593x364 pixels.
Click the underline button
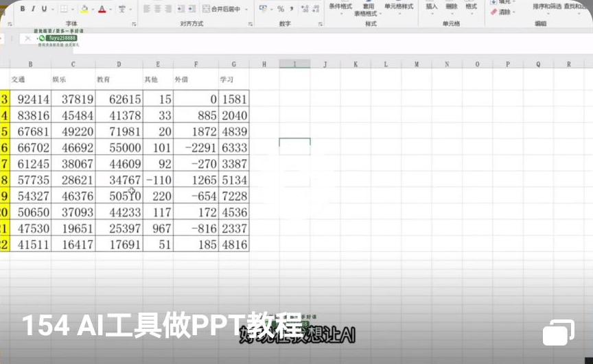tap(45, 9)
